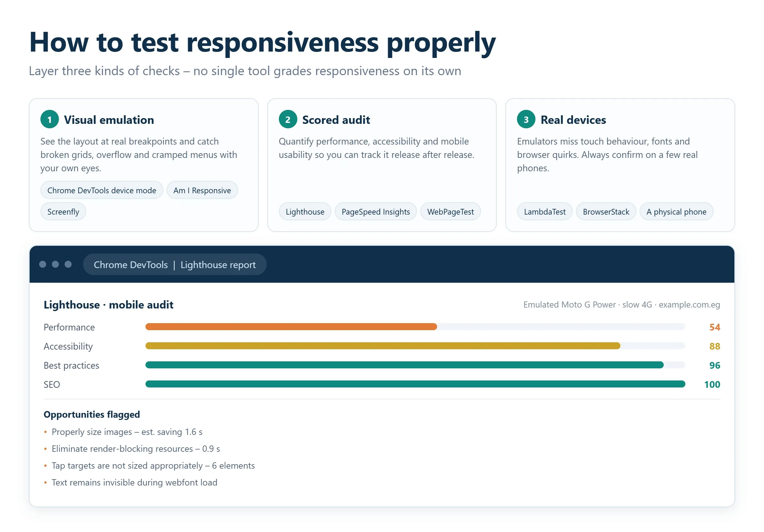
Task: Click the Scored audit description paragraph
Action: (376, 148)
